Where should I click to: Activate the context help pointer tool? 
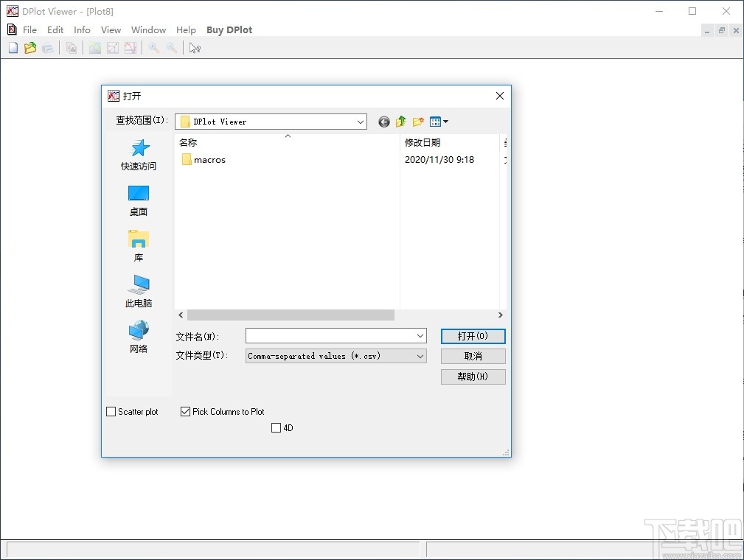tap(194, 47)
